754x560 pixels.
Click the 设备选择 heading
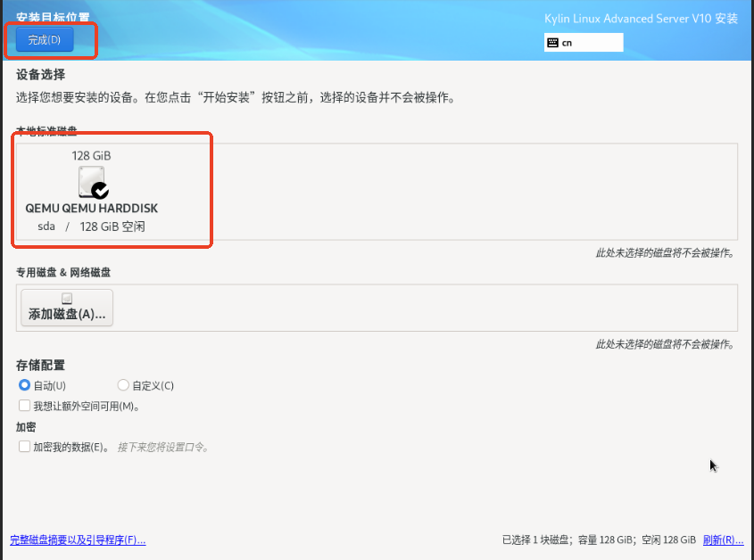pos(40,75)
